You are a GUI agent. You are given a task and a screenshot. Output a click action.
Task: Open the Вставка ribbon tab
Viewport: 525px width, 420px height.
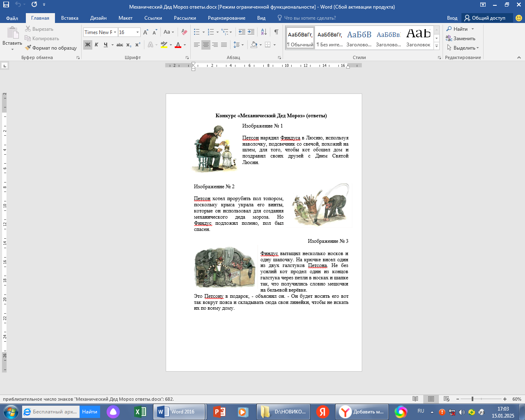[70, 18]
